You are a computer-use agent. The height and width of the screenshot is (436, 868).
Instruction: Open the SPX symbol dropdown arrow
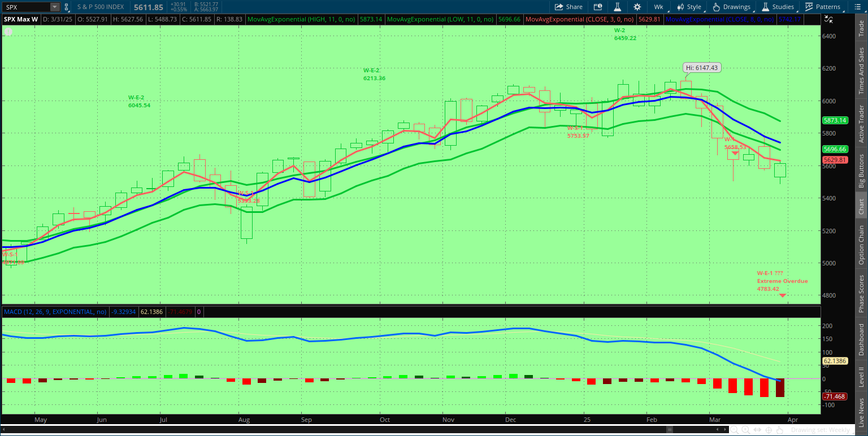(54, 7)
